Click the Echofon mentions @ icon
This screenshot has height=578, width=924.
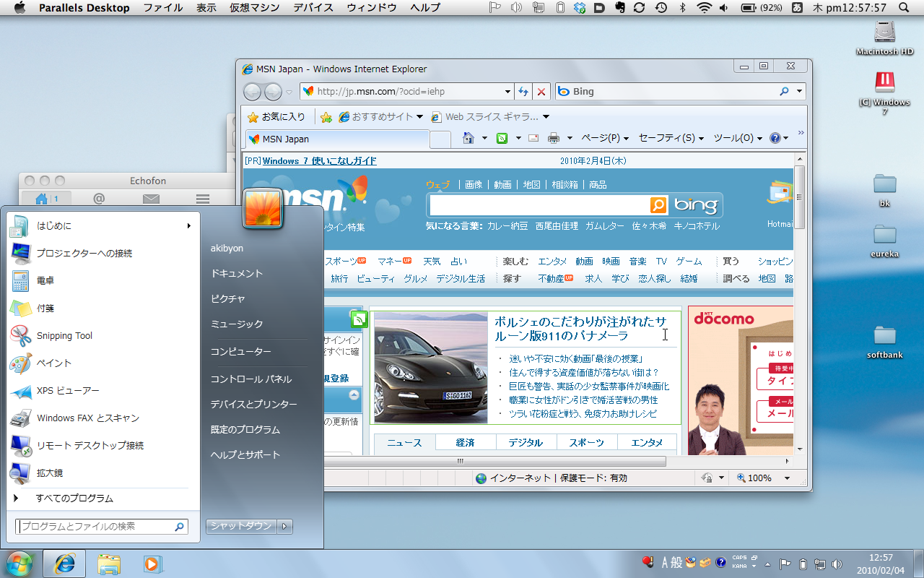99,199
